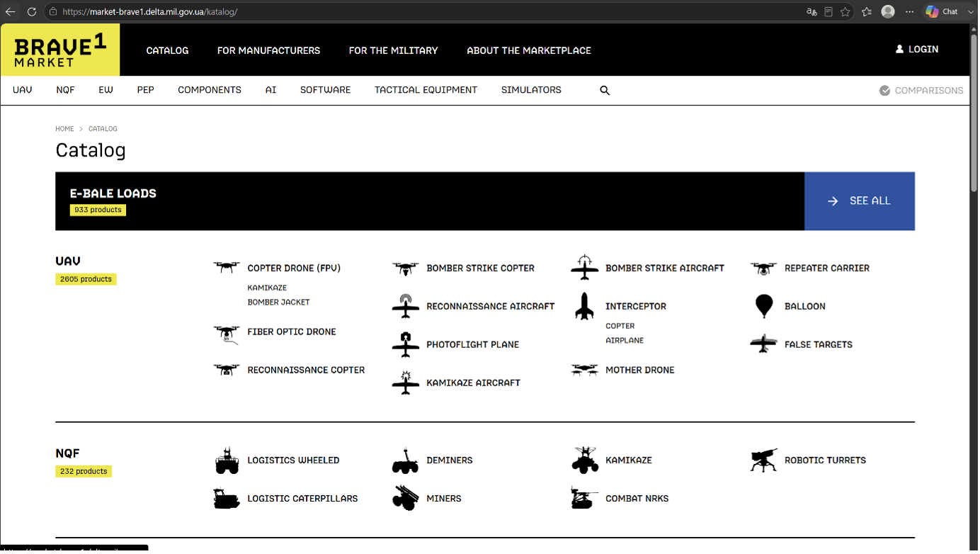Click the E-Bale Loads banner title
Image resolution: width=980 pixels, height=554 pixels.
(113, 193)
